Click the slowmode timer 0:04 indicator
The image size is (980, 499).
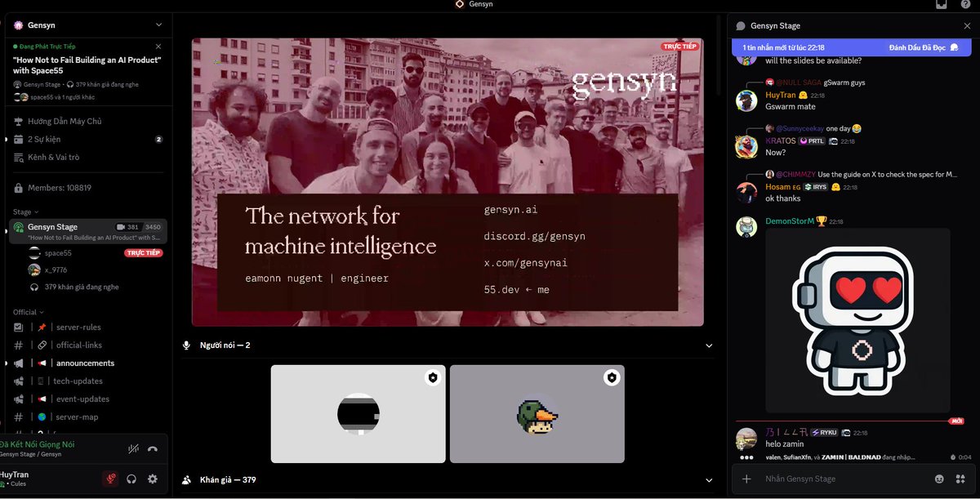pyautogui.click(x=960, y=457)
